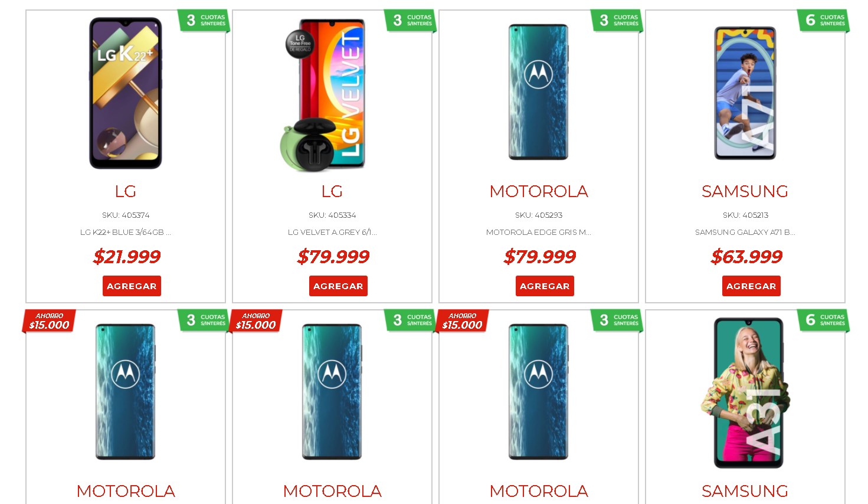Open the $21.999 price link
The height and width of the screenshot is (504, 868).
coord(126,257)
